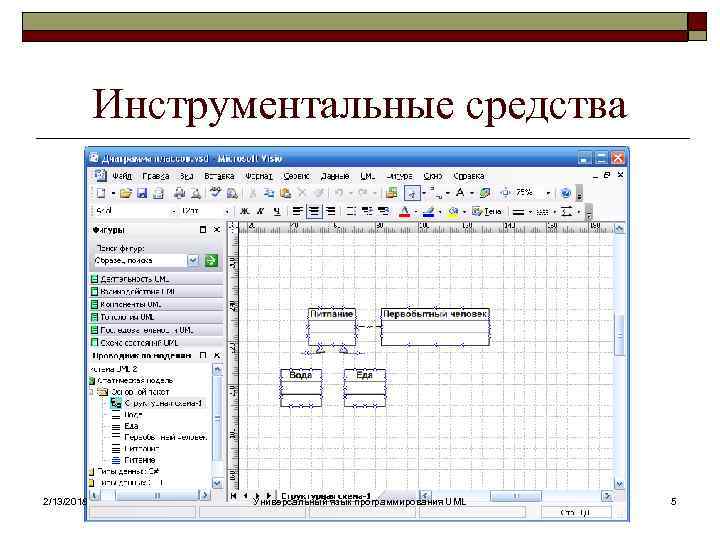Open the Сервис menu
Image resolution: width=720 pixels, height=540 pixels.
[296, 176]
